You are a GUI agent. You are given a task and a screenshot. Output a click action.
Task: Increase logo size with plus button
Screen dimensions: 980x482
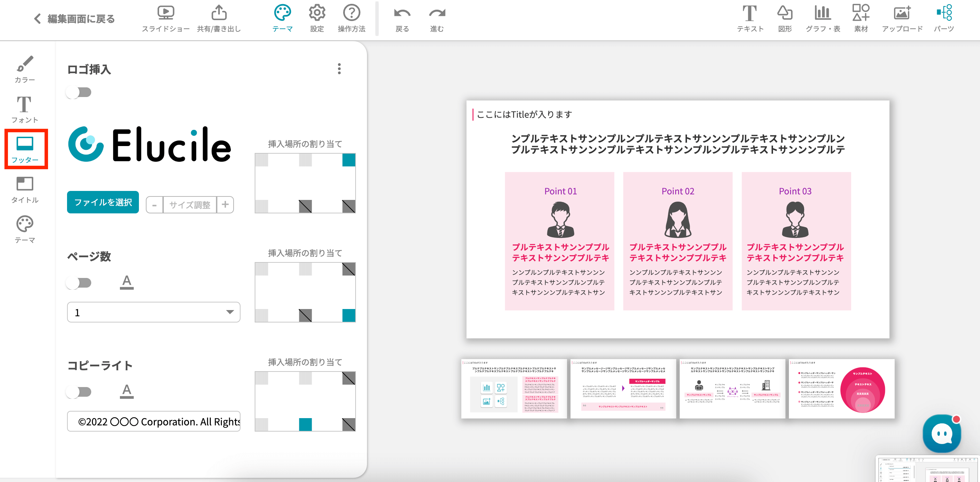click(x=225, y=204)
